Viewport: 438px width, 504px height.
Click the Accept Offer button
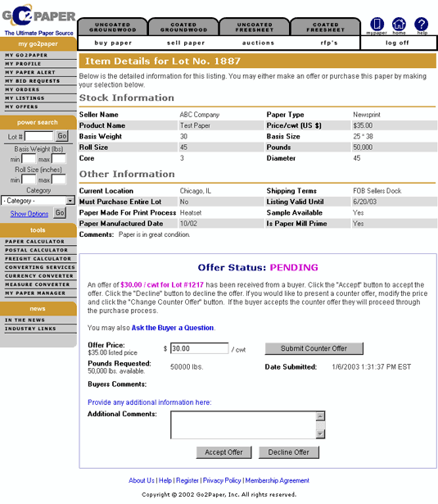coord(224,452)
